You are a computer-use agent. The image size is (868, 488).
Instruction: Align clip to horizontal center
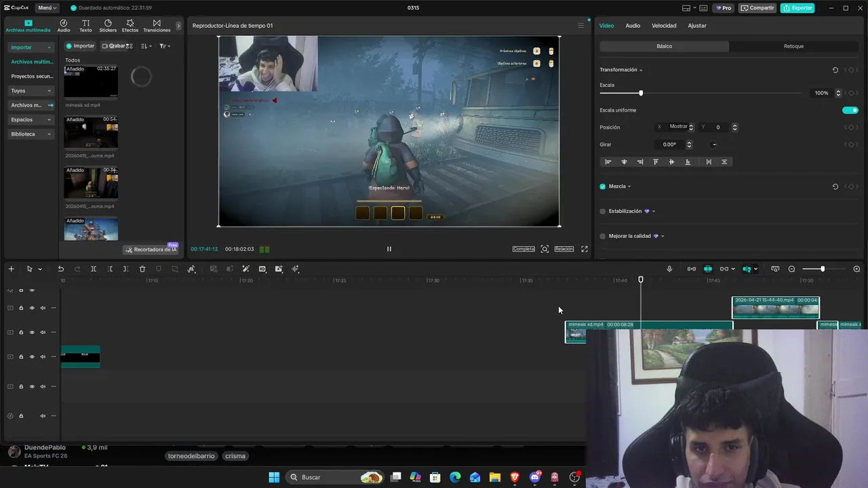(624, 162)
